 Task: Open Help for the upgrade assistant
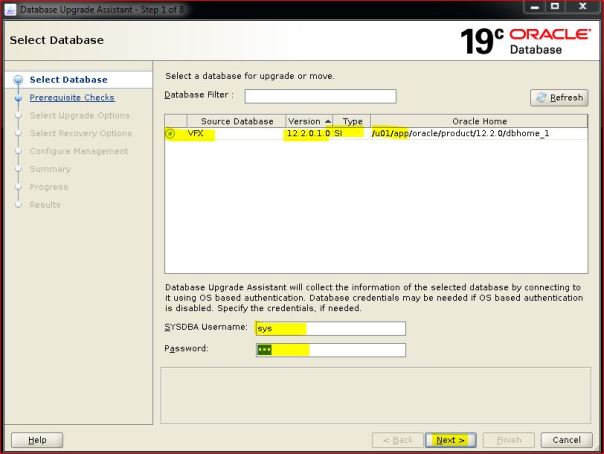[x=36, y=440]
